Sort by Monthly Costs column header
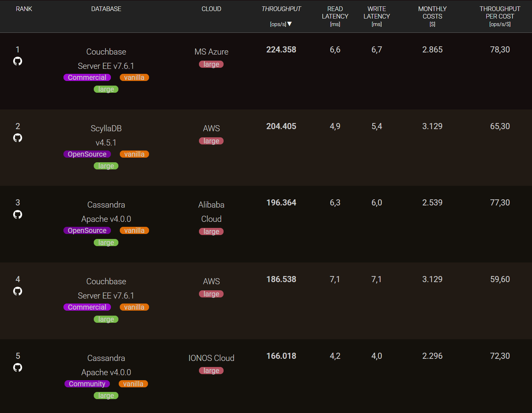This screenshot has width=532, height=413. click(x=432, y=13)
